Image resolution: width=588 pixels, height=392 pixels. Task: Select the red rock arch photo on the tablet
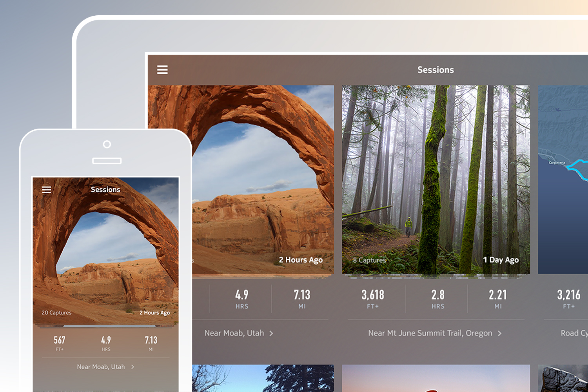click(263, 180)
